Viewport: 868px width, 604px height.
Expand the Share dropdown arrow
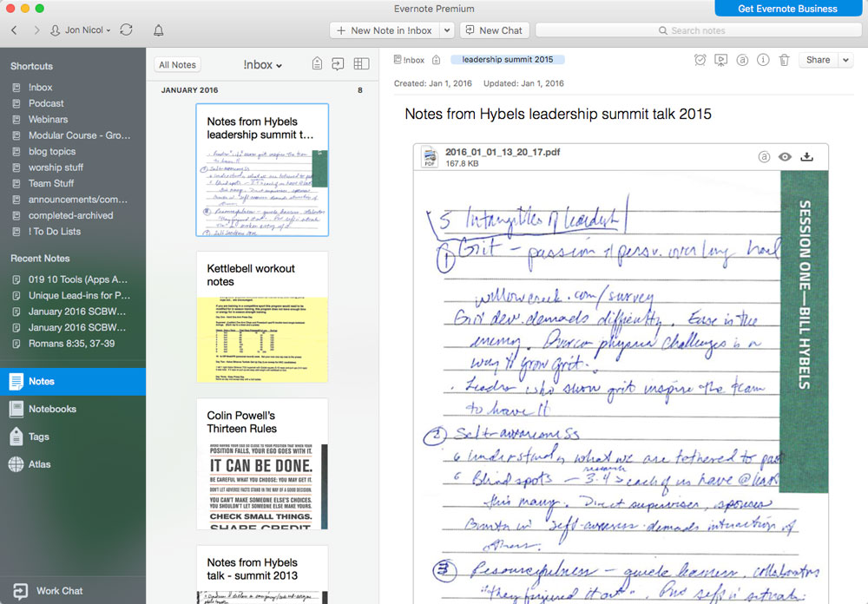click(845, 60)
